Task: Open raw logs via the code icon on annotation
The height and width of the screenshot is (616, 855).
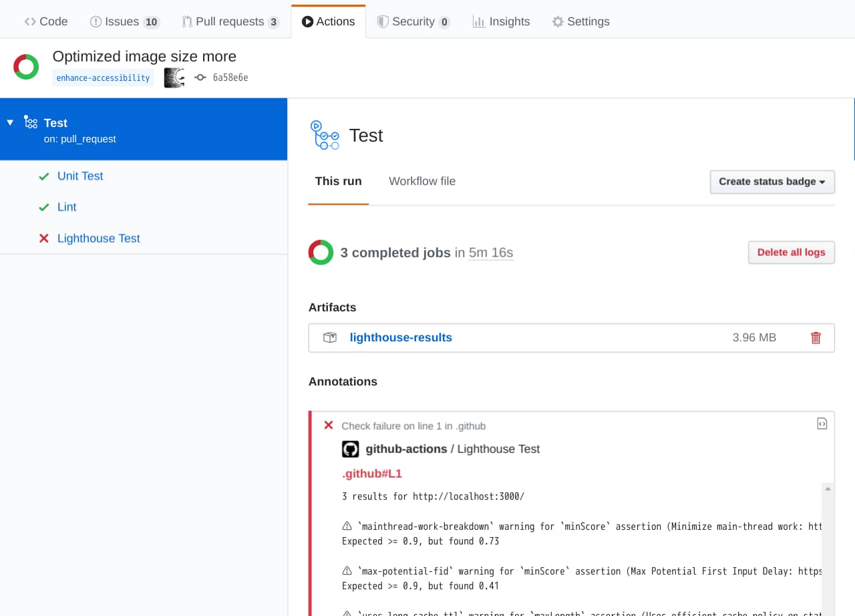Action: pos(822,423)
